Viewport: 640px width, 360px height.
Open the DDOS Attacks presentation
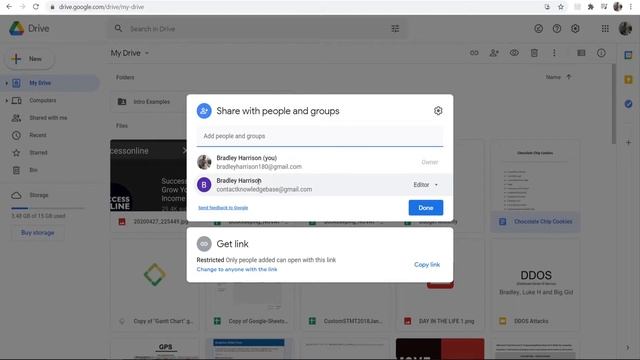coord(535,286)
